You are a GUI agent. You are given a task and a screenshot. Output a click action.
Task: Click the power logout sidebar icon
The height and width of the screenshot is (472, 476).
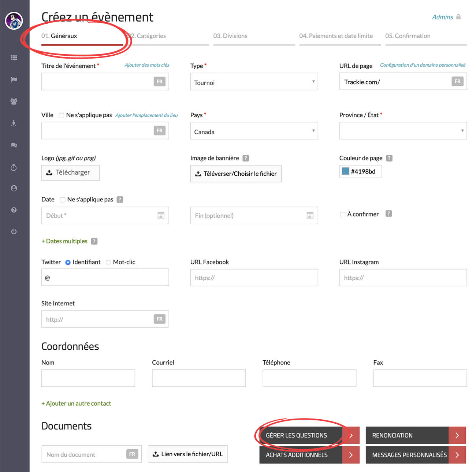click(14, 231)
